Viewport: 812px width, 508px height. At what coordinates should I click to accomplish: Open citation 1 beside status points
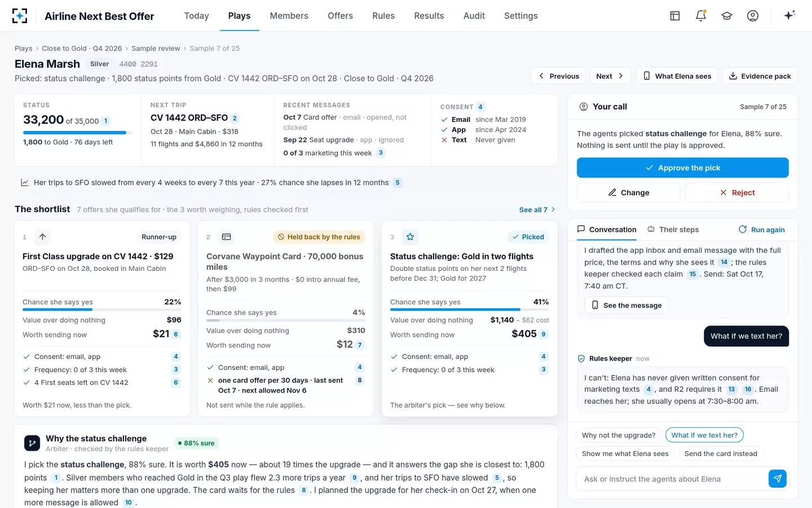106,121
